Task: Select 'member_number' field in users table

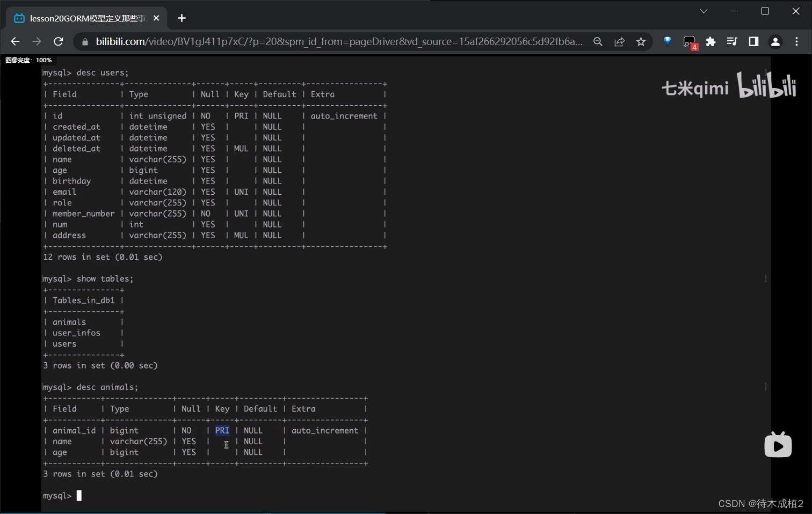Action: (84, 214)
